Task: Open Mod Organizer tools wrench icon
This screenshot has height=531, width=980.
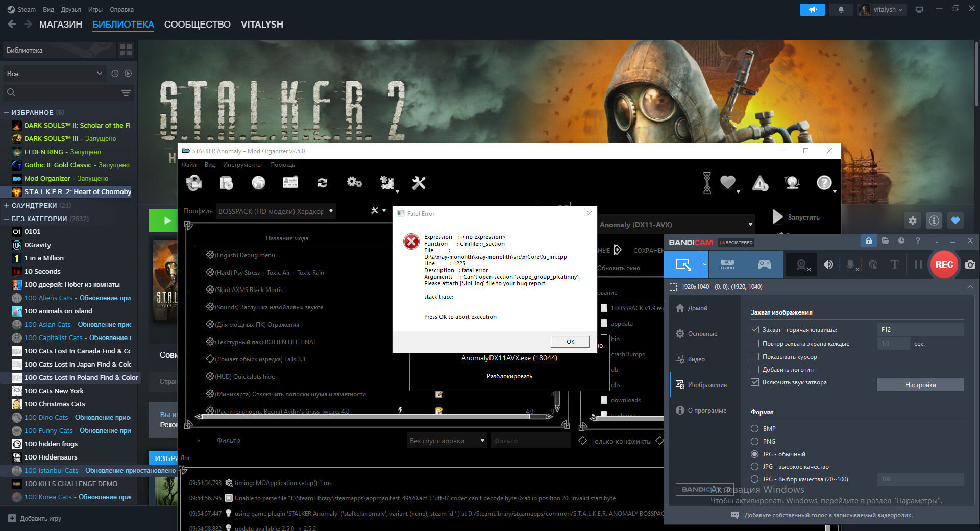Action: coord(419,183)
